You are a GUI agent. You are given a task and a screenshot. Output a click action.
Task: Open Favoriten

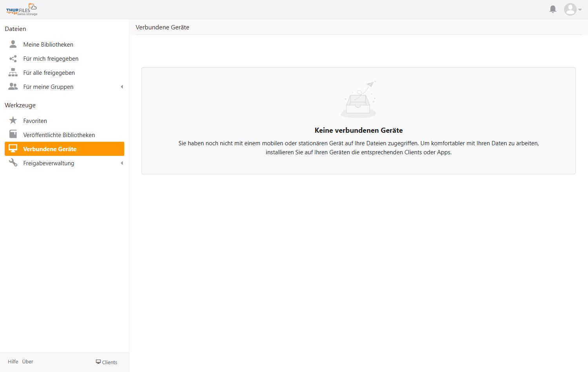pyautogui.click(x=35, y=121)
